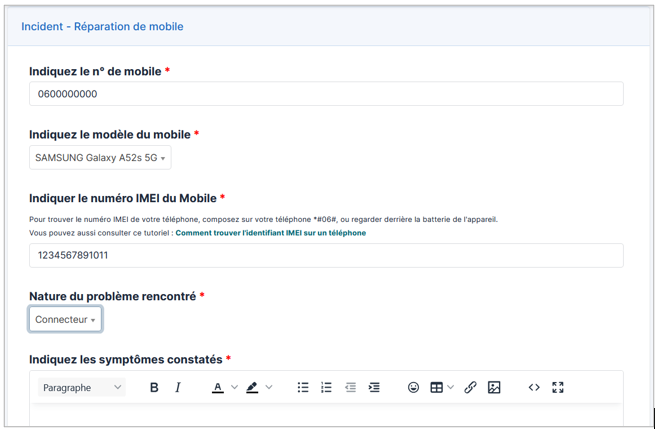The height and width of the screenshot is (431, 658).
Task: Open the Connecteur problem type dropdown
Action: pos(65,320)
